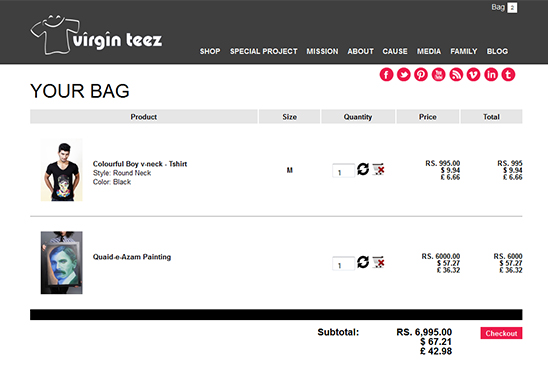Click the Subtotal label
This screenshot has width=548, height=365.
[x=338, y=332]
